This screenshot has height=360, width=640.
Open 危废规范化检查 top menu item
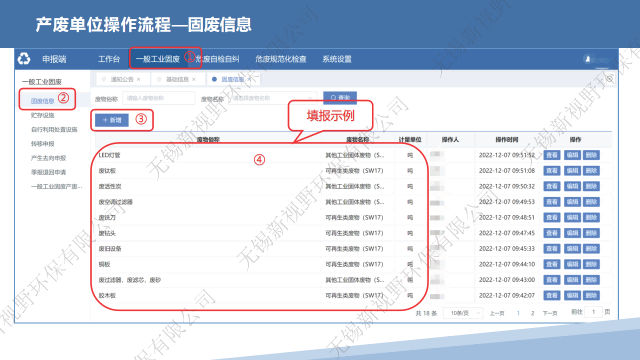281,59
